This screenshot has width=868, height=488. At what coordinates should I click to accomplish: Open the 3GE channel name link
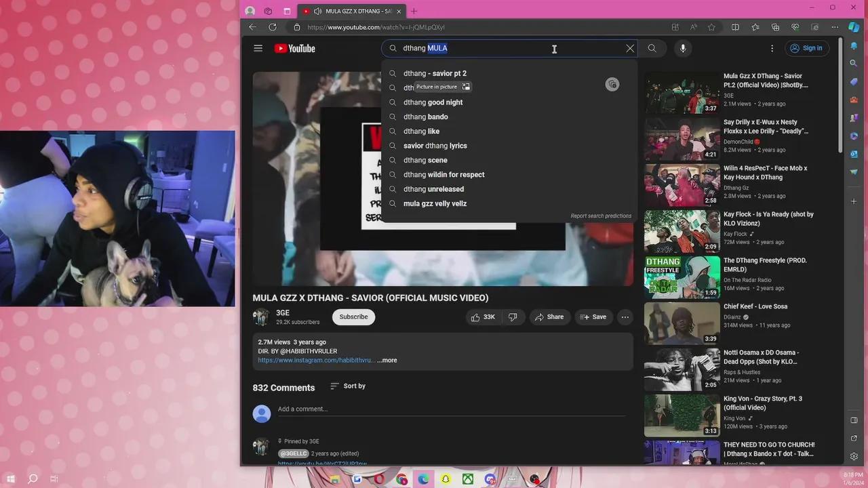pos(283,313)
